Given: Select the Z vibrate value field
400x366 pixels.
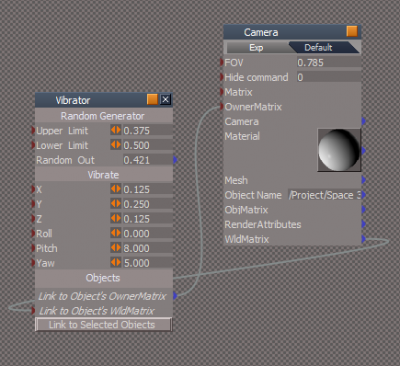Looking at the screenshot, I should [x=148, y=218].
